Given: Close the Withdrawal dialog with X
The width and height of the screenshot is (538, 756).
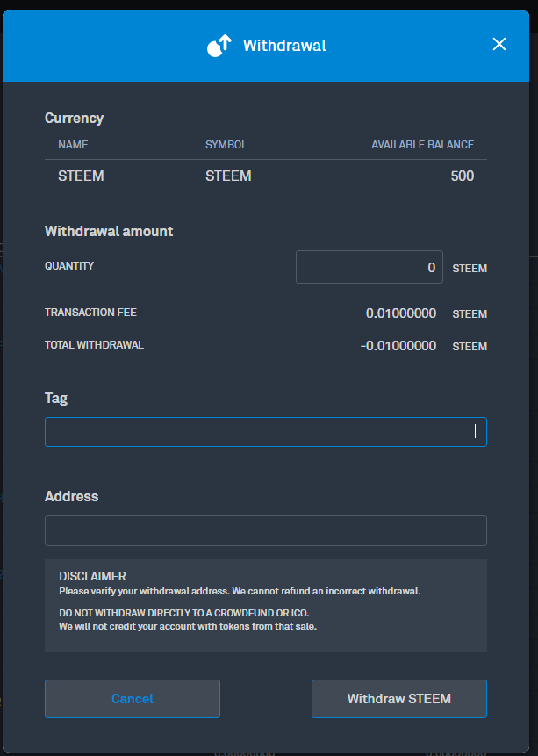Looking at the screenshot, I should 499,45.
